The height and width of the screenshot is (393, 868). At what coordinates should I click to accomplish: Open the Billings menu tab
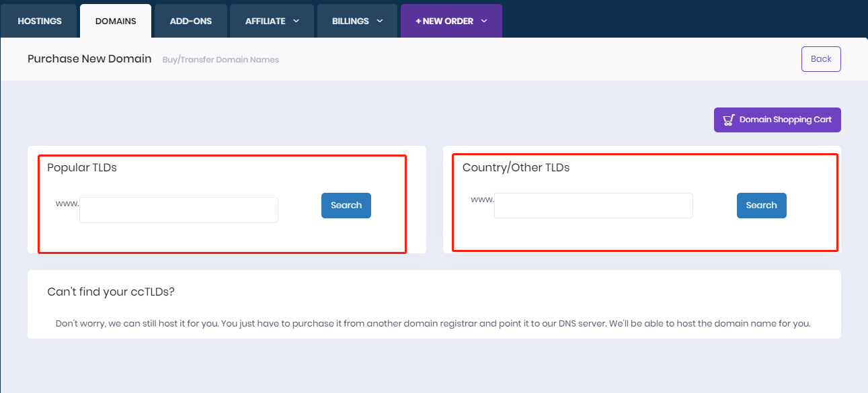click(x=350, y=21)
